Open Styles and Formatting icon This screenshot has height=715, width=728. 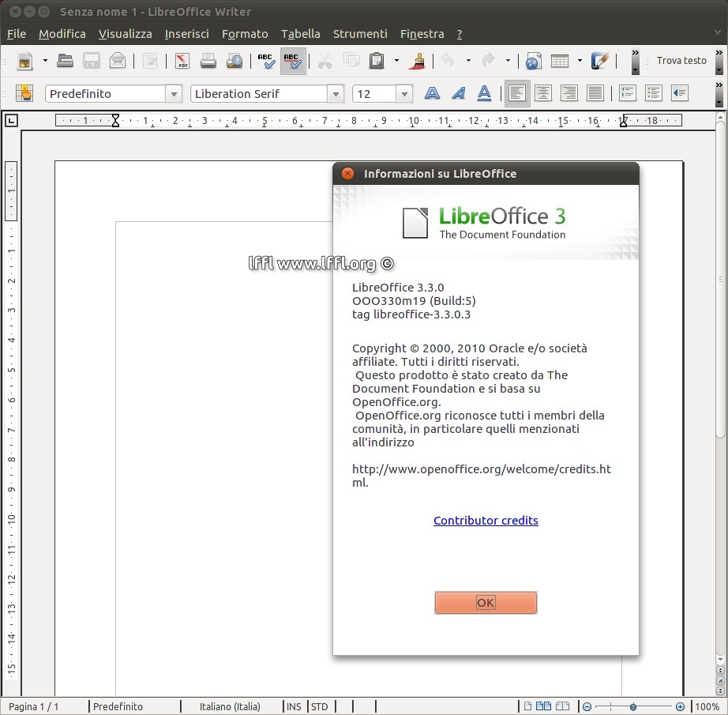coord(24,93)
